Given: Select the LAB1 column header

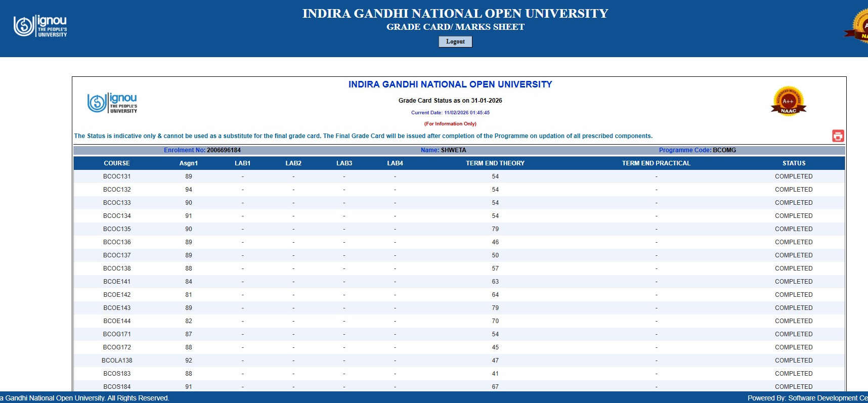Looking at the screenshot, I should pos(243,163).
